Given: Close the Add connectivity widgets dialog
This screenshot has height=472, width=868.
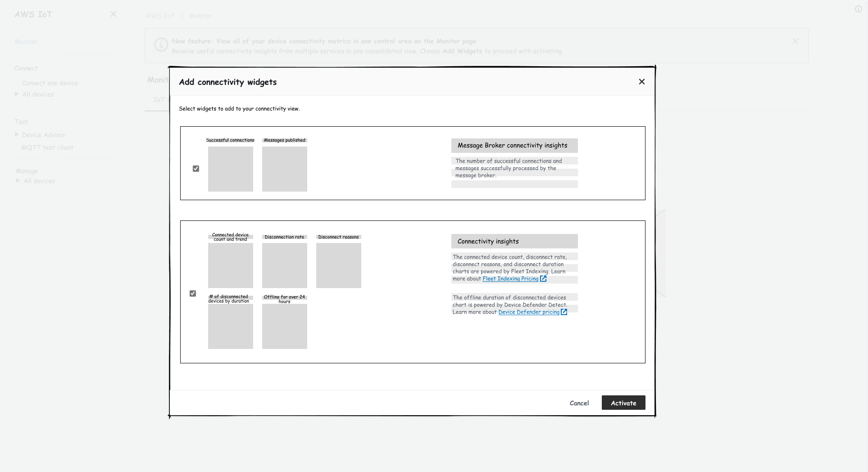Looking at the screenshot, I should [641, 82].
